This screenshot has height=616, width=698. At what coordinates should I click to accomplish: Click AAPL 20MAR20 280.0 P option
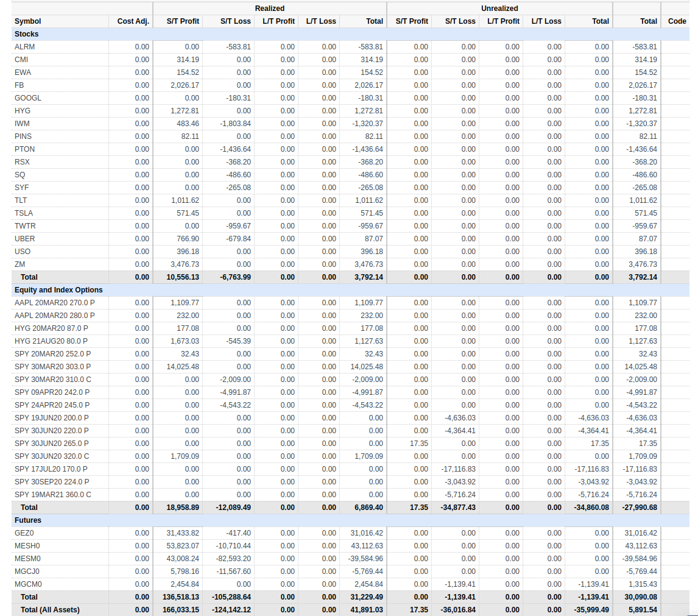tap(54, 316)
